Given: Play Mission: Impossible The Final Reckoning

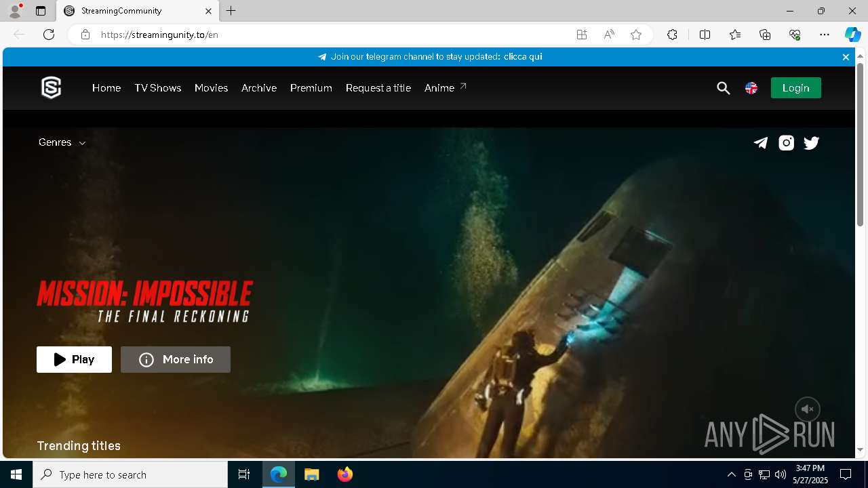Looking at the screenshot, I should coord(74,360).
